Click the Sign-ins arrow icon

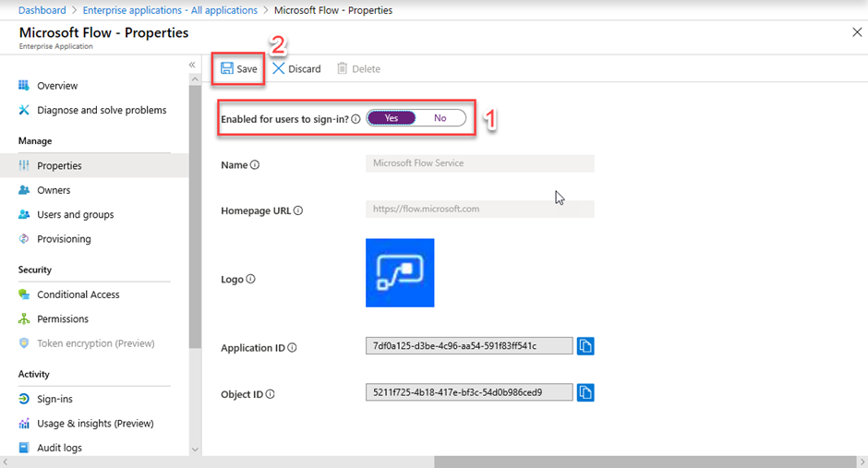coord(24,398)
